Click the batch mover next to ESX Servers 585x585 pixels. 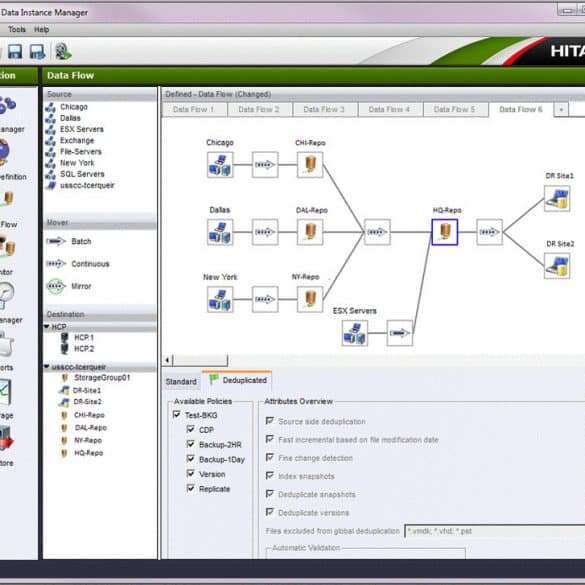[x=400, y=333]
